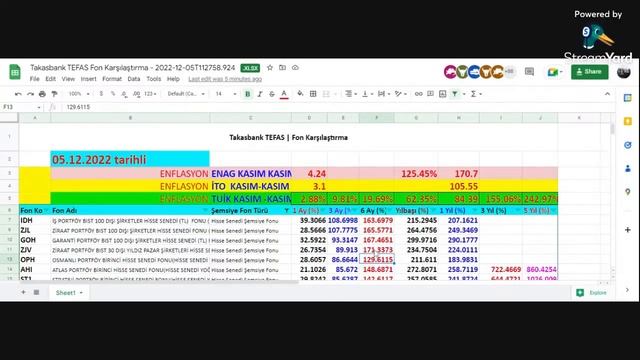Image resolution: width=640 pixels, height=360 pixels.
Task: Decrease decimal places
Action: pyautogui.click(x=124, y=94)
